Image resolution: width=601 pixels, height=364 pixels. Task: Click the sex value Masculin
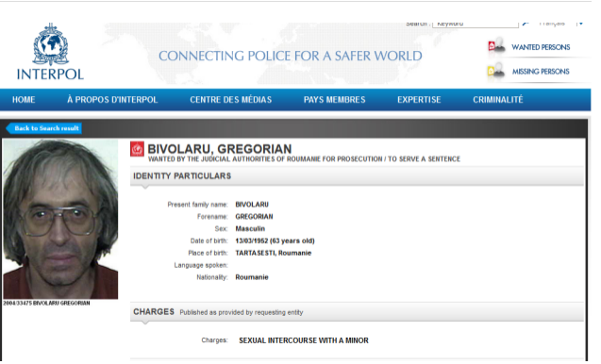tap(250, 229)
